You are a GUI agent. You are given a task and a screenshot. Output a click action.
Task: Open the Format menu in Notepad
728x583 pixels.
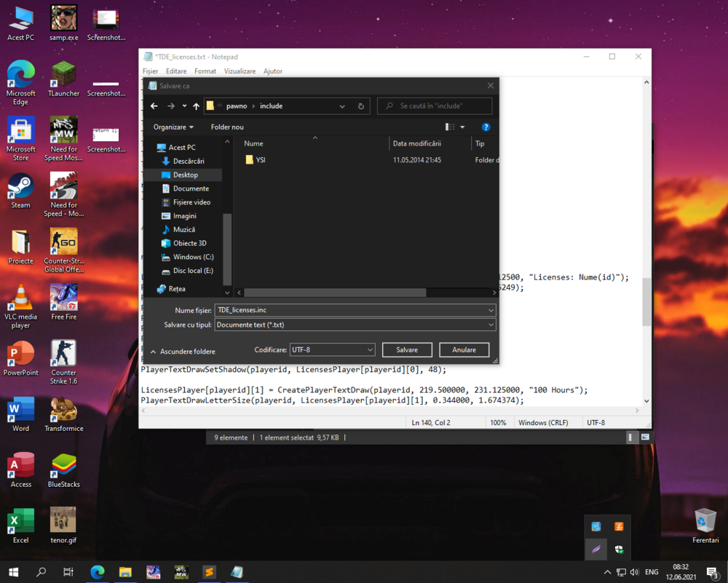(205, 71)
